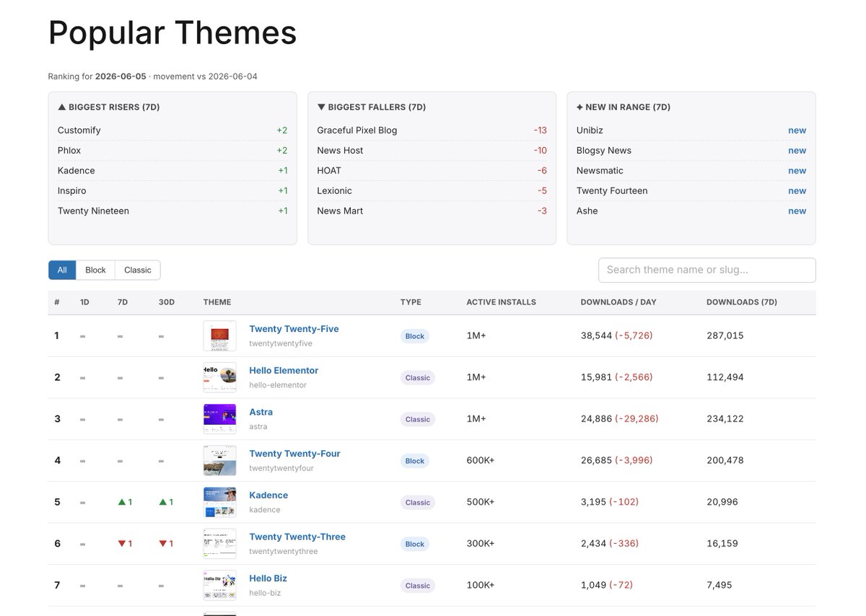Switch to the Classic filter tab

[x=138, y=270]
